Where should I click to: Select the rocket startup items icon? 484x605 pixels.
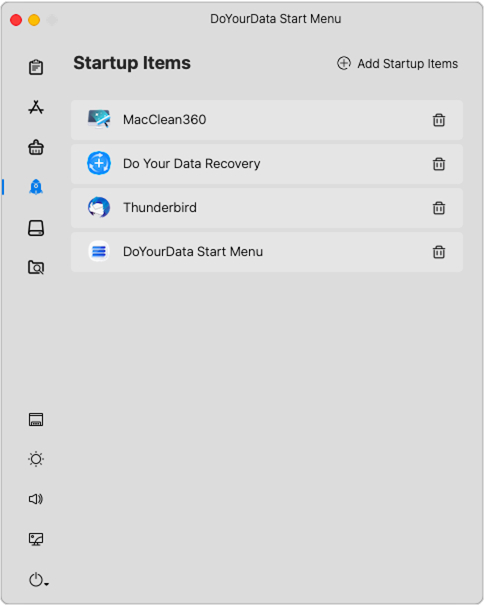click(36, 187)
